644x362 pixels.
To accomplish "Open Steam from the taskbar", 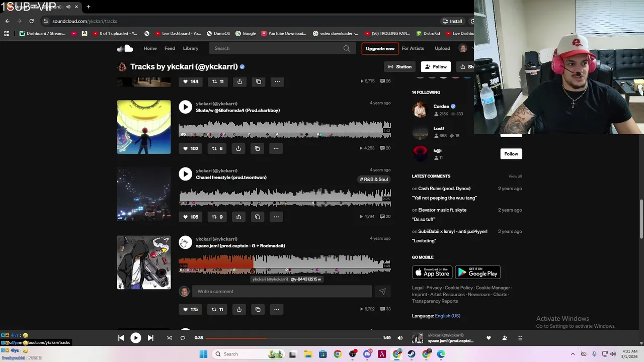I will 412,354.
